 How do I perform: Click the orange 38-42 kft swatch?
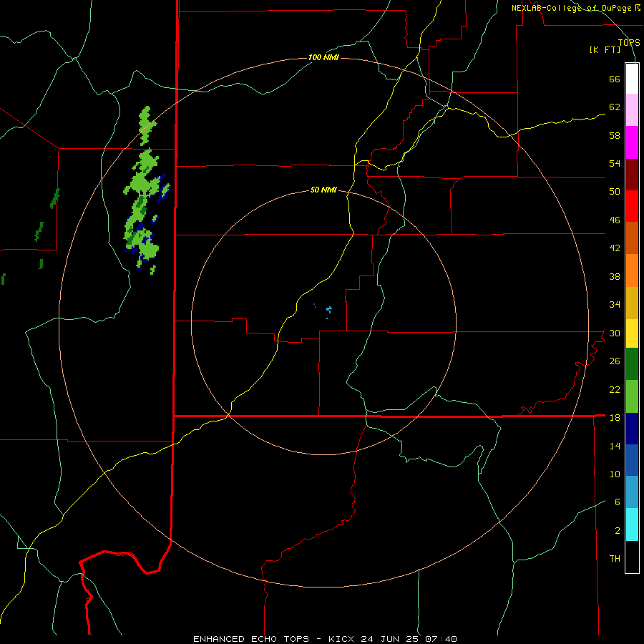[x=632, y=270]
